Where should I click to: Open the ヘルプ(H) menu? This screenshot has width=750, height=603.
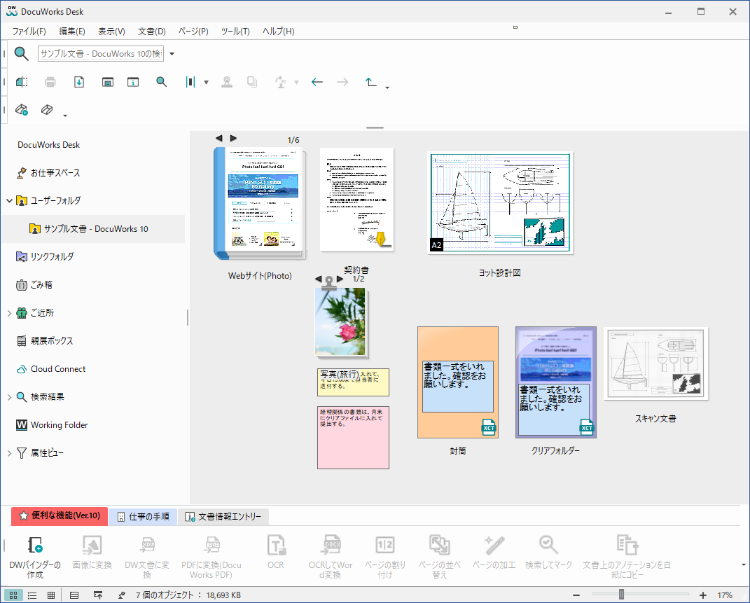pos(278,31)
